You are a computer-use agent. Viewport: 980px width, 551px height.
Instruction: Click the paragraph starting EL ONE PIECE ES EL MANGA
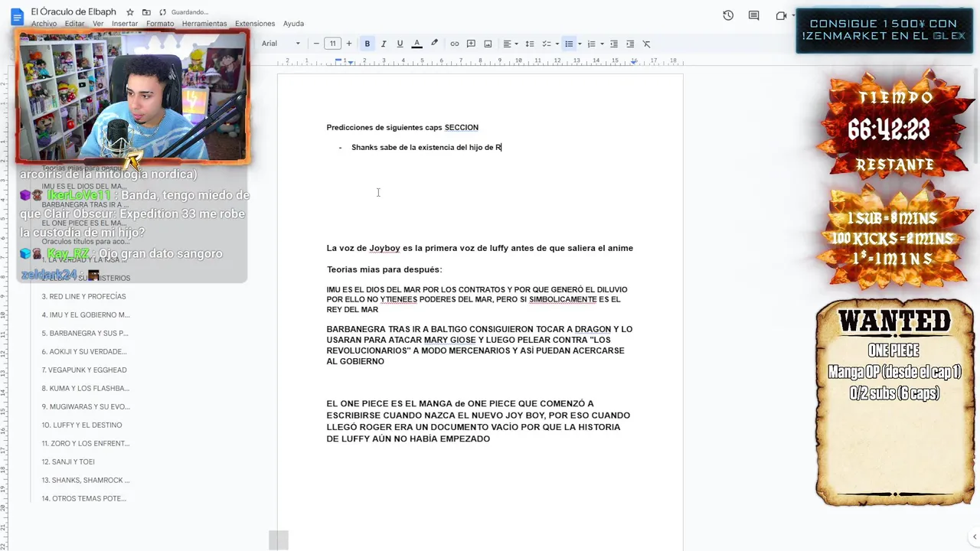[x=479, y=421]
